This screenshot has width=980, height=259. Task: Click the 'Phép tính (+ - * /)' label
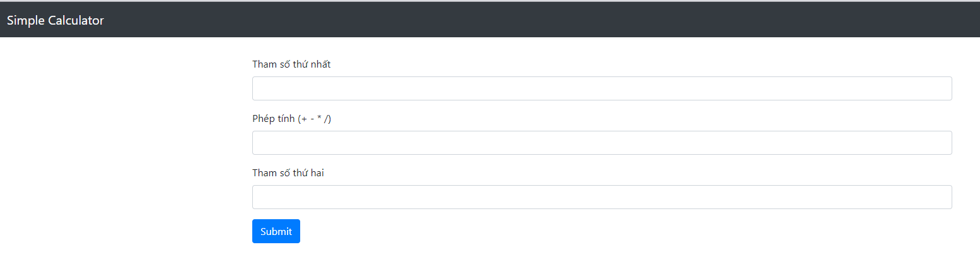[291, 119]
